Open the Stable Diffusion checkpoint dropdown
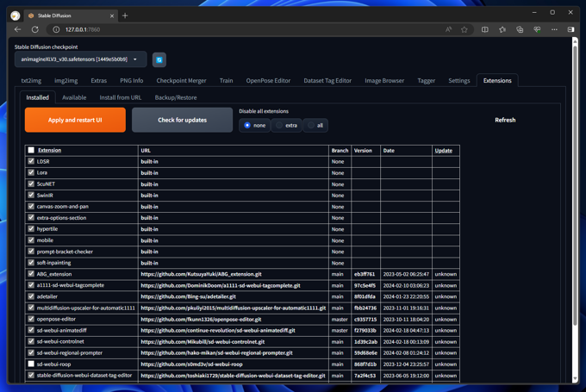This screenshot has height=392, width=586. pyautogui.click(x=80, y=59)
